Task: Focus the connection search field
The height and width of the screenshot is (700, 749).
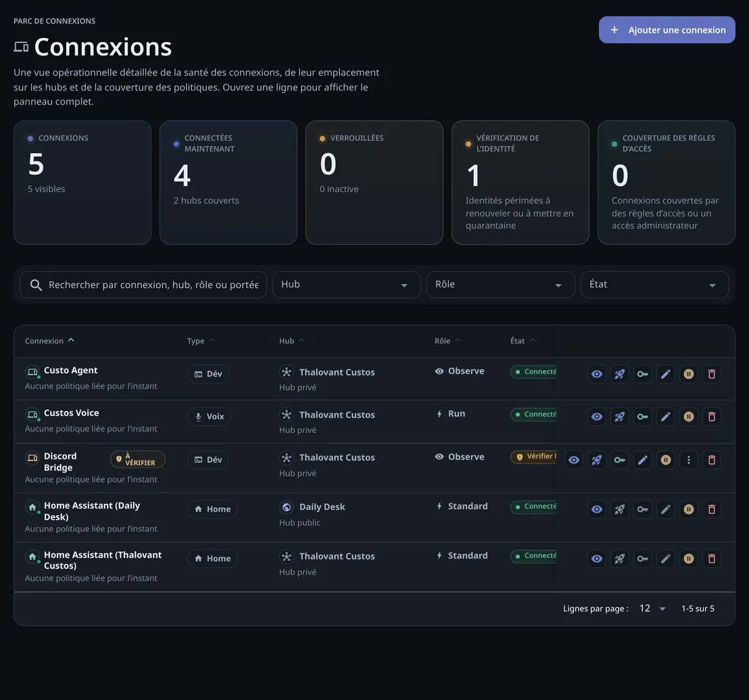Action: point(143,285)
